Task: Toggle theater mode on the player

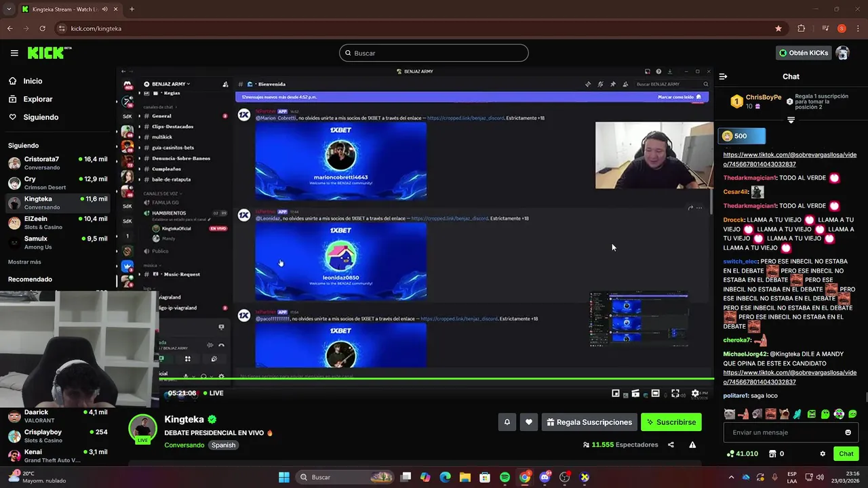Action: (655, 393)
